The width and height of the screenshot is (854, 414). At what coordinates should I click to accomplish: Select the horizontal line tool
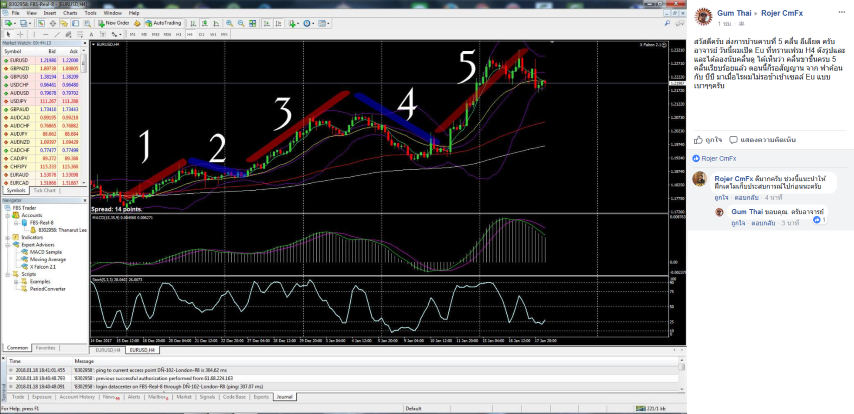tap(45, 34)
